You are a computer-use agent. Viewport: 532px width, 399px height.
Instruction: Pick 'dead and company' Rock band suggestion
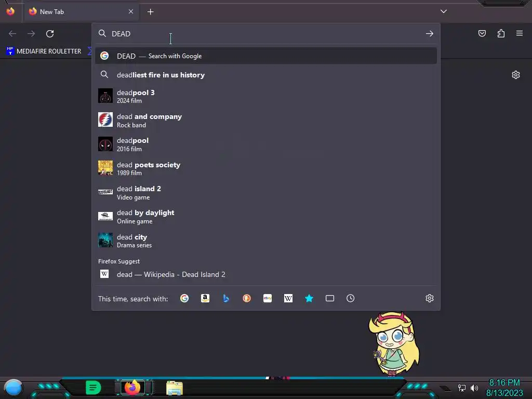tap(266, 120)
